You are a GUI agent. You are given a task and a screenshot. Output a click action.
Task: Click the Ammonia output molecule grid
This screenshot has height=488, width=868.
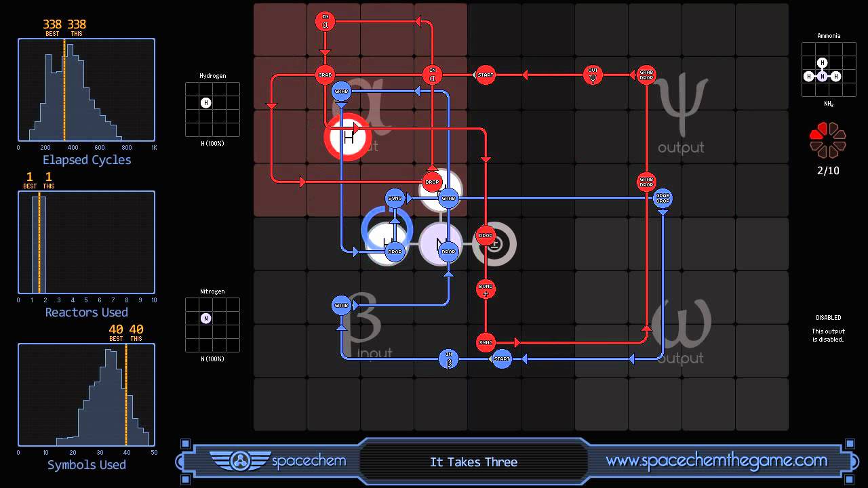[829, 69]
